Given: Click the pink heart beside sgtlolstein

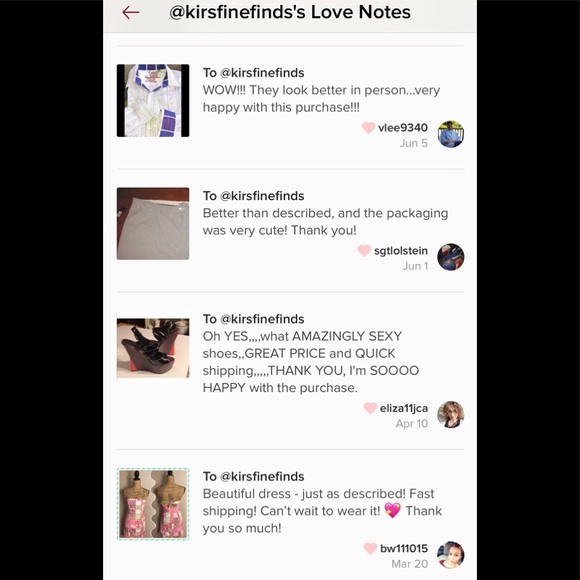Looking at the screenshot, I should pyautogui.click(x=364, y=250).
